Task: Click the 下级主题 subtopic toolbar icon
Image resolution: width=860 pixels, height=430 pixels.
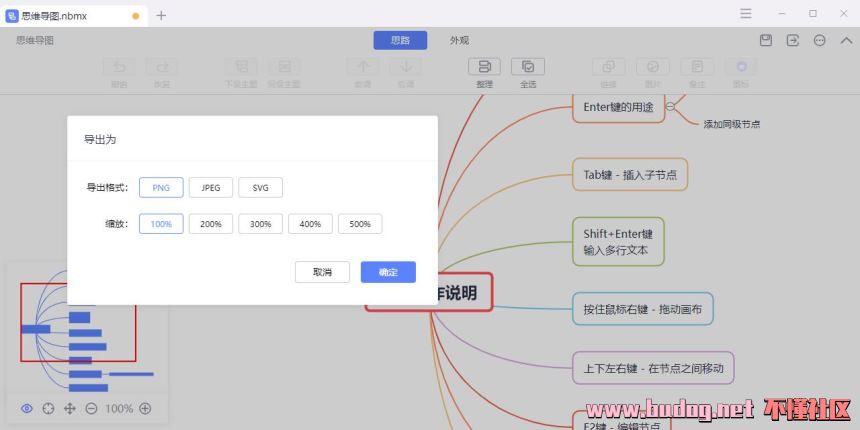Action: pyautogui.click(x=241, y=67)
